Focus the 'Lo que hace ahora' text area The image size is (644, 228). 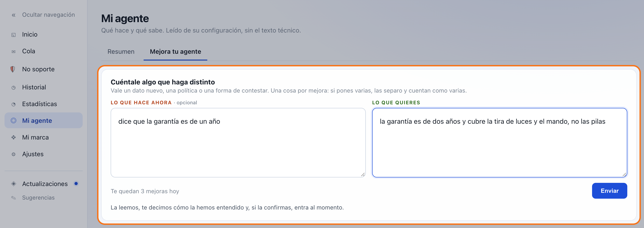[x=238, y=142]
